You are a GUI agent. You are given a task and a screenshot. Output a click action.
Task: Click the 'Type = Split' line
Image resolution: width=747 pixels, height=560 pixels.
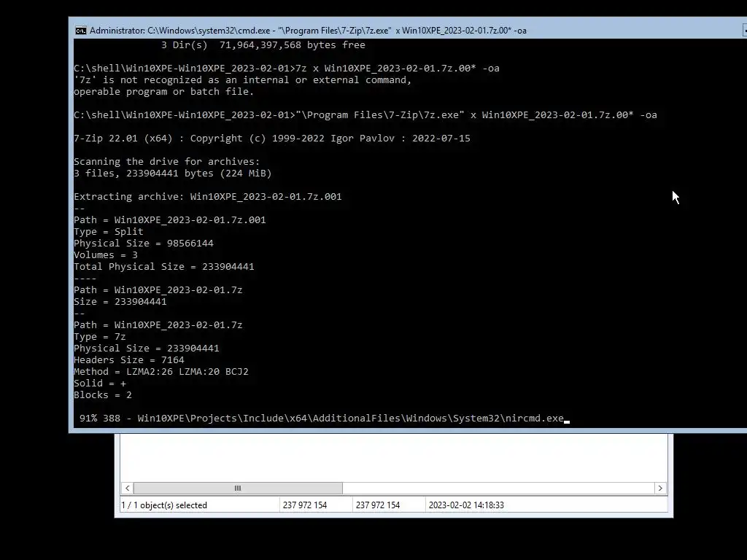(109, 231)
